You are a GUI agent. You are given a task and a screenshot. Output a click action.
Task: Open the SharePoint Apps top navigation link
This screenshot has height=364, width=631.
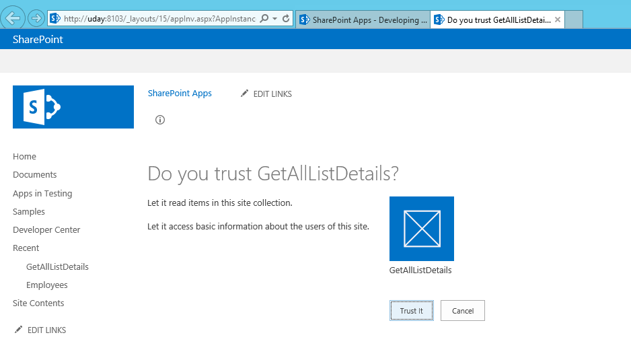point(180,94)
